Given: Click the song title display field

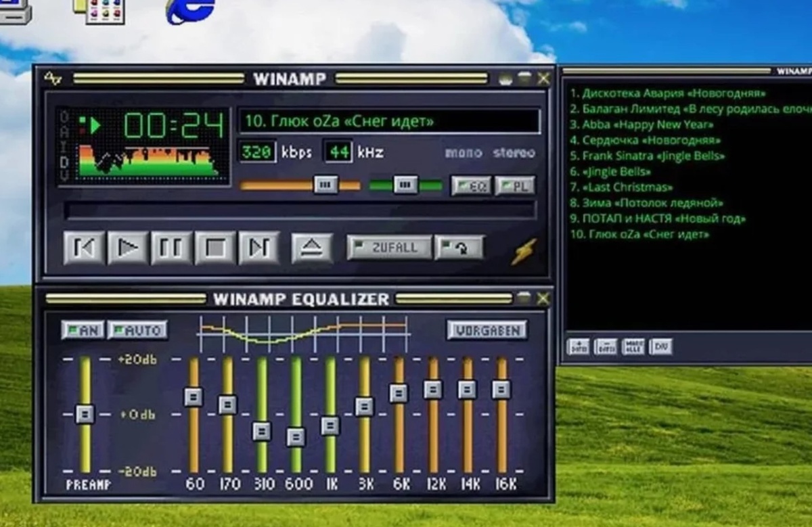Looking at the screenshot, I should [389, 122].
